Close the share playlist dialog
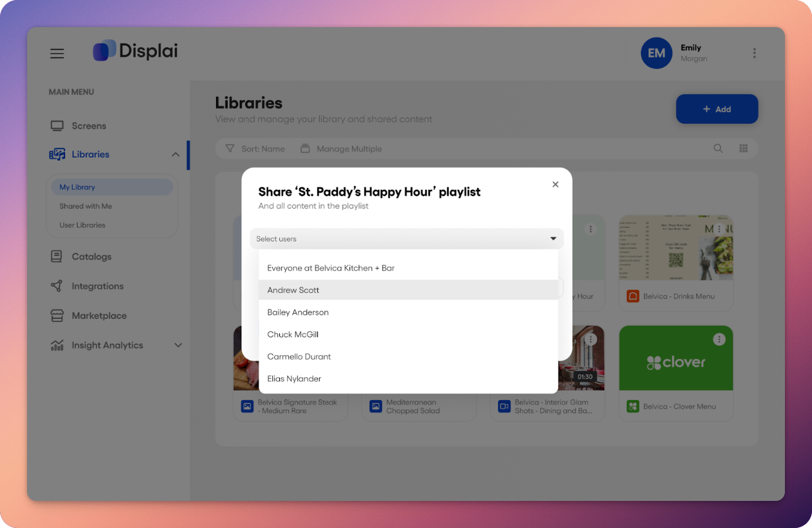 point(555,185)
